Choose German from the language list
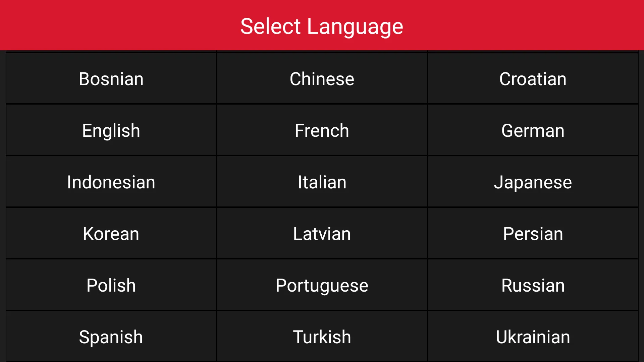This screenshot has height=362, width=644. (533, 130)
